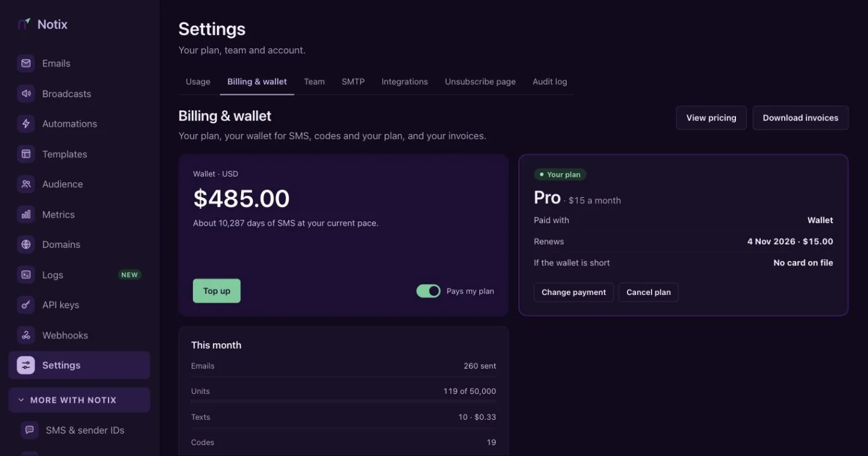Open Emails via its envelope icon

tap(26, 63)
